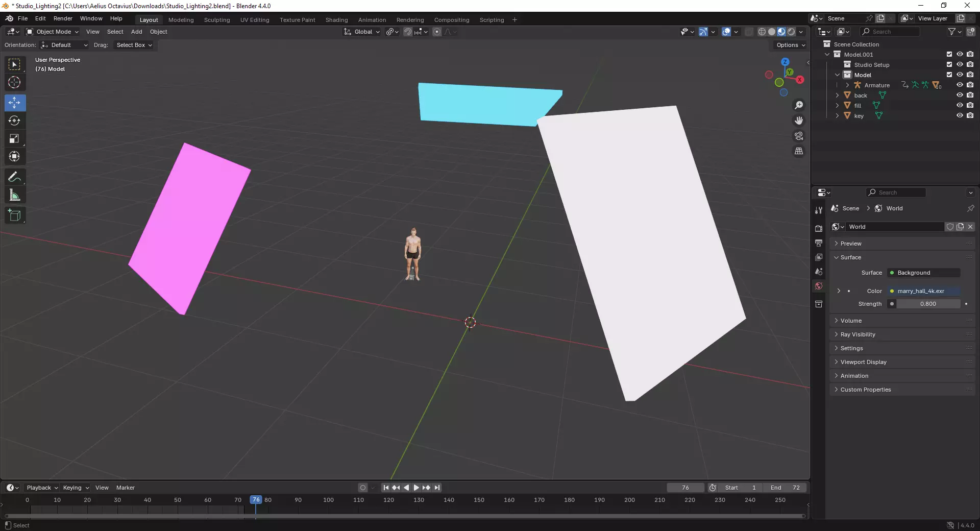Click the End frame field
Image resolution: width=980 pixels, height=531 pixels.
[786, 488]
